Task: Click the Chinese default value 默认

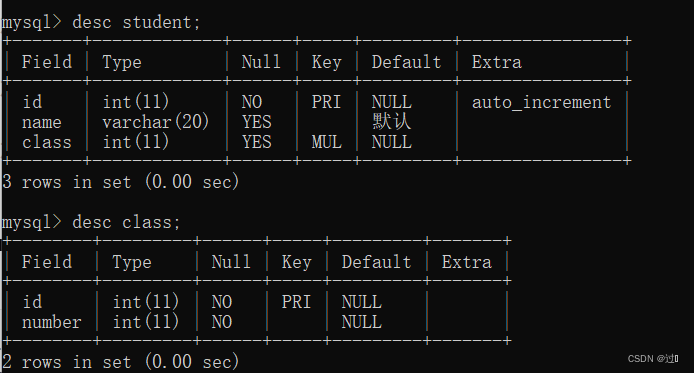Action: coord(391,122)
